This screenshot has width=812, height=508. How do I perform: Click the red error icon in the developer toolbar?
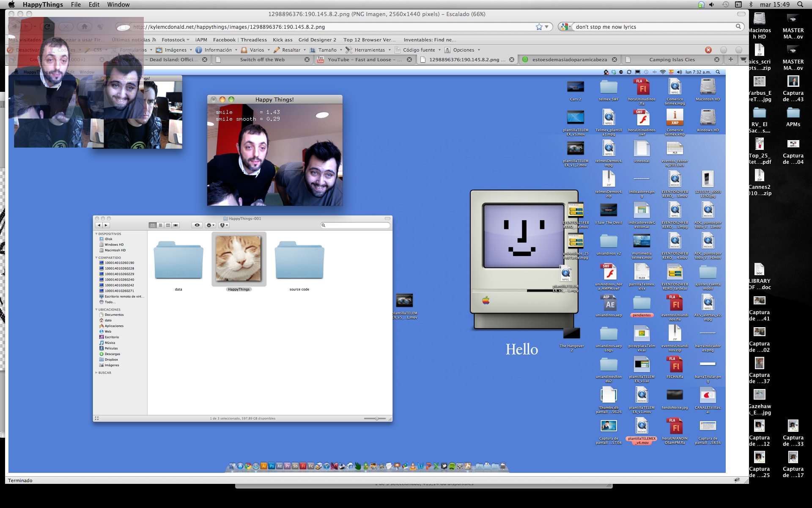point(708,50)
